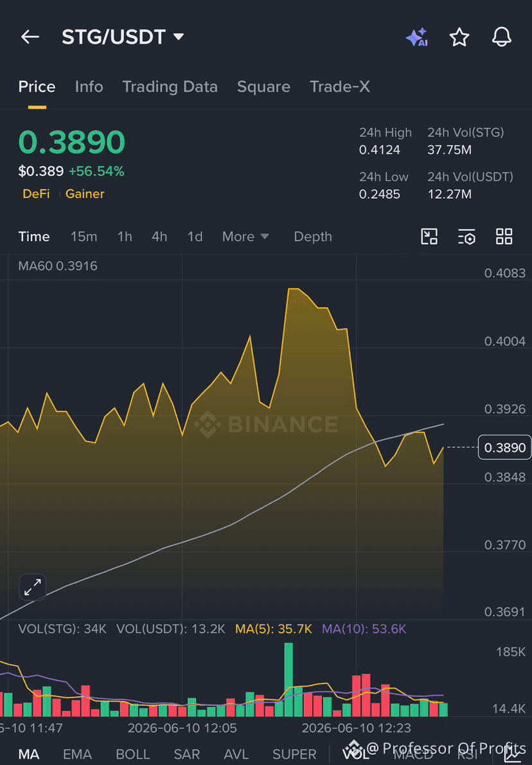The height and width of the screenshot is (765, 532).
Task: Select the 1d chart interval
Action: click(x=195, y=237)
